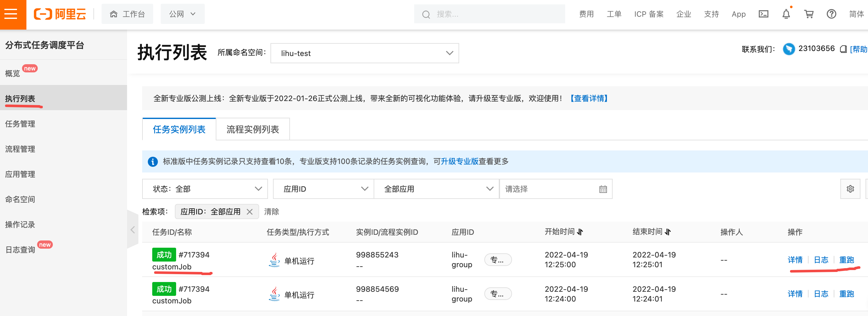Image resolution: width=868 pixels, height=316 pixels.
Task: Open the 查看详情 announcement link
Action: coord(589,99)
